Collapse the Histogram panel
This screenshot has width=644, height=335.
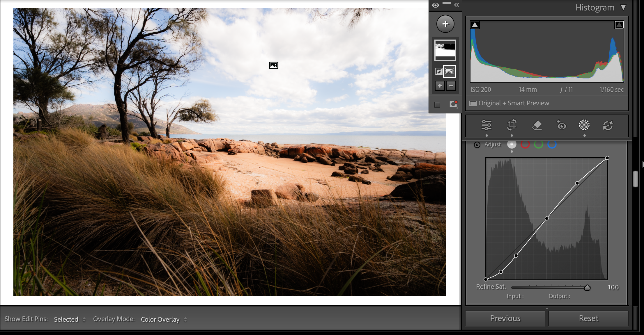pyautogui.click(x=623, y=7)
